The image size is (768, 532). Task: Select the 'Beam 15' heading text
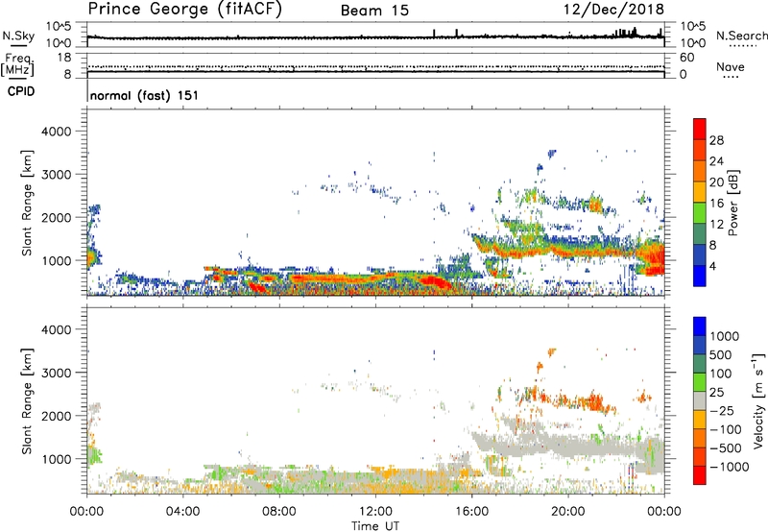coord(374,11)
